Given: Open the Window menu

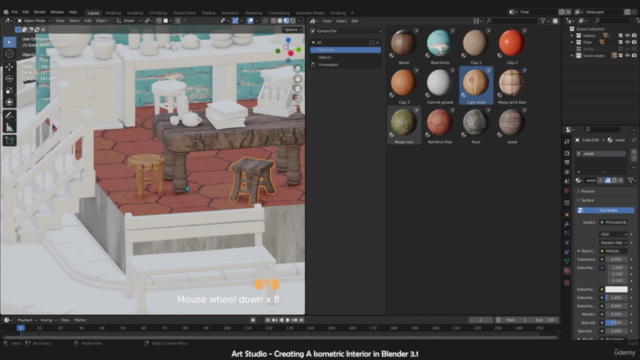Looking at the screenshot, I should 57,12.
